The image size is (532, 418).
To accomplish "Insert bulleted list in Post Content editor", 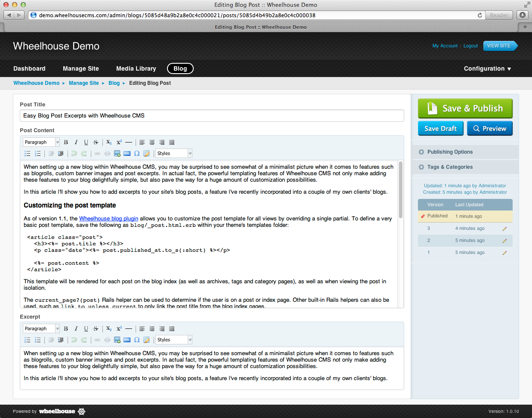I will click(28, 153).
